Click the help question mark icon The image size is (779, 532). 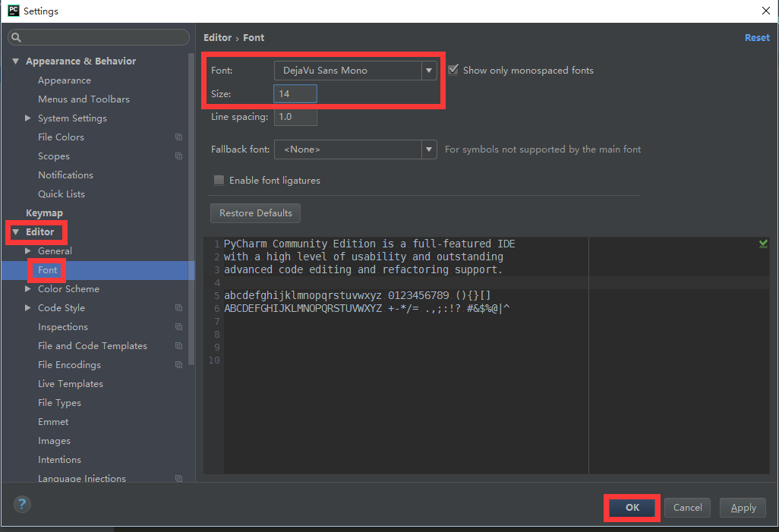pyautogui.click(x=21, y=504)
